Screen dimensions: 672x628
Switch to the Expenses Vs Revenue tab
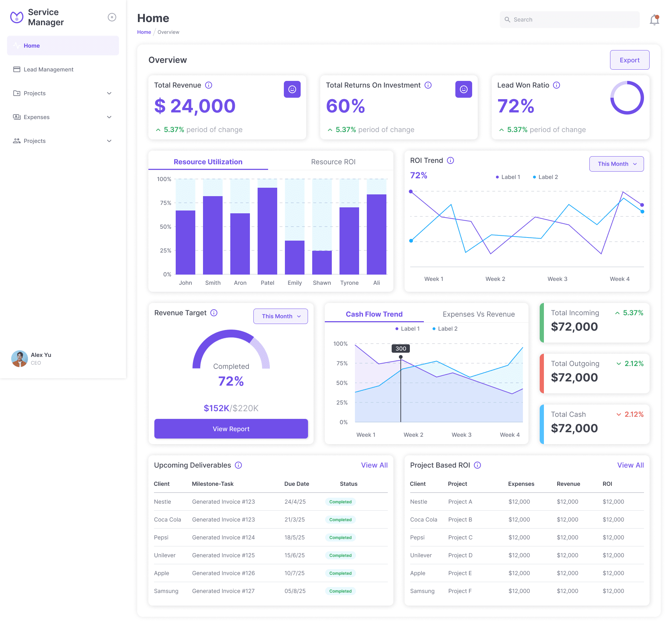(x=479, y=314)
